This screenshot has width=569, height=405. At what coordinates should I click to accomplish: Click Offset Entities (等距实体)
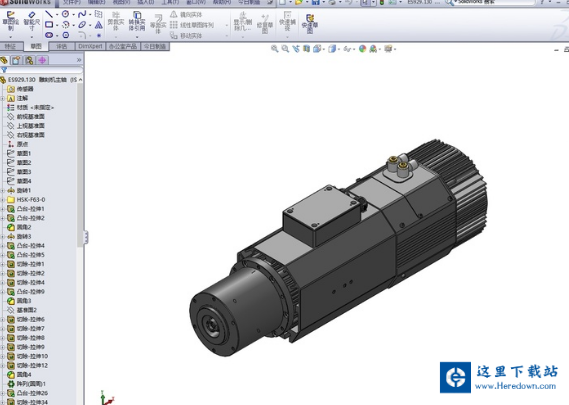click(158, 25)
